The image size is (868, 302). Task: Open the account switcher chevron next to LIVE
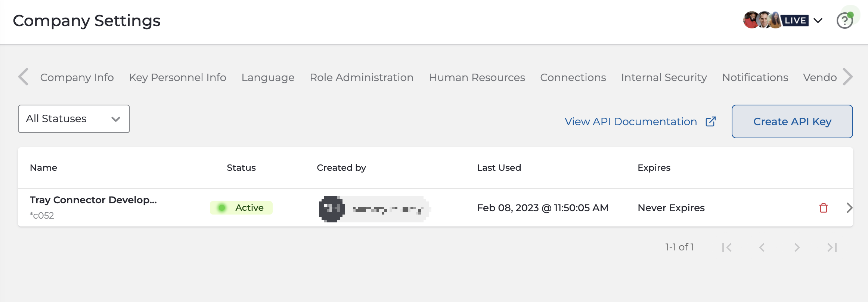(x=818, y=21)
